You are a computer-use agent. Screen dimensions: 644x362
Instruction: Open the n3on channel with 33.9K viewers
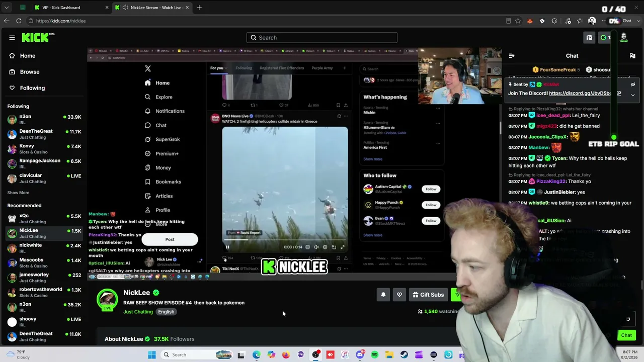[x=44, y=120]
